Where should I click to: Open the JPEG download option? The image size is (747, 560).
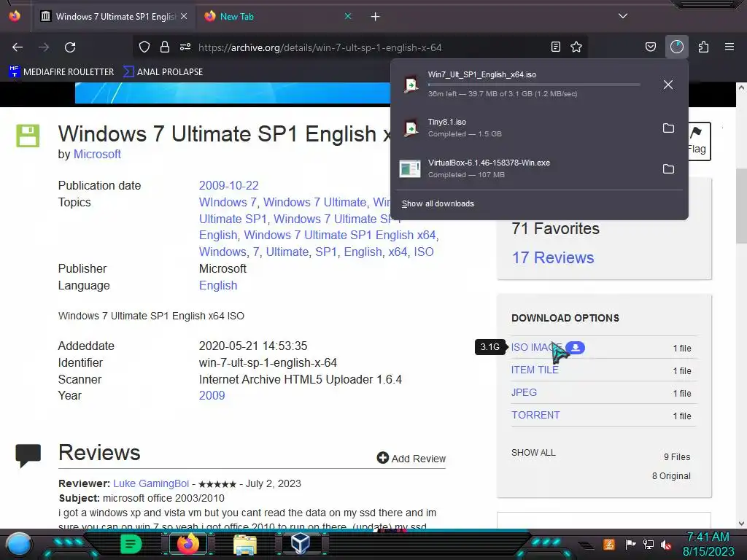pyautogui.click(x=524, y=392)
